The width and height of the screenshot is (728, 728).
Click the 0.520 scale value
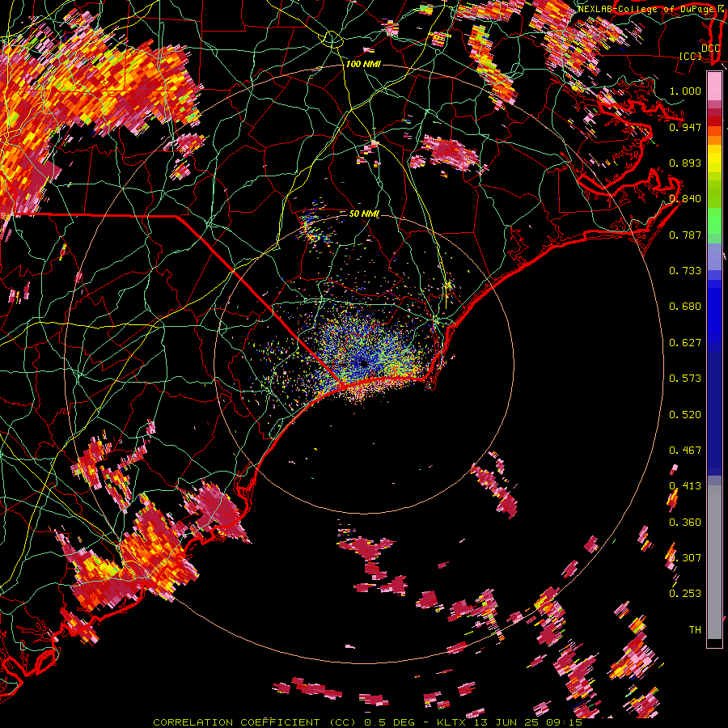coord(685,415)
